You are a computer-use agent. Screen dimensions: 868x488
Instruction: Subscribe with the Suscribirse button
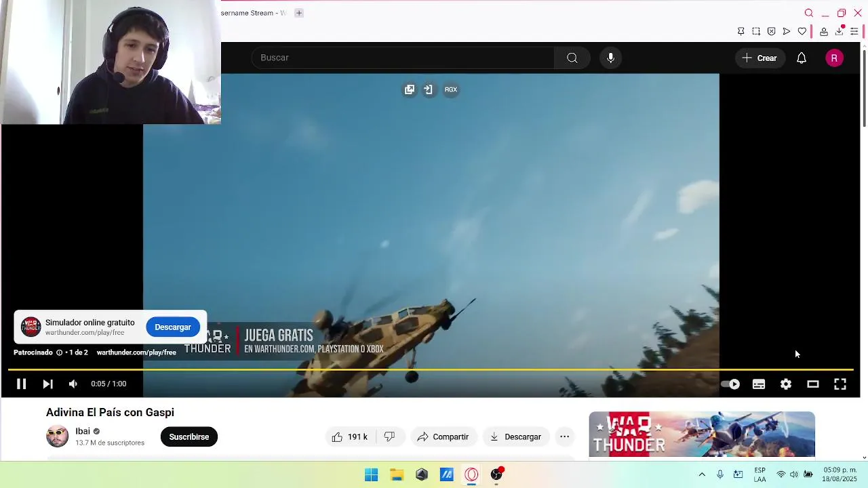(189, 436)
